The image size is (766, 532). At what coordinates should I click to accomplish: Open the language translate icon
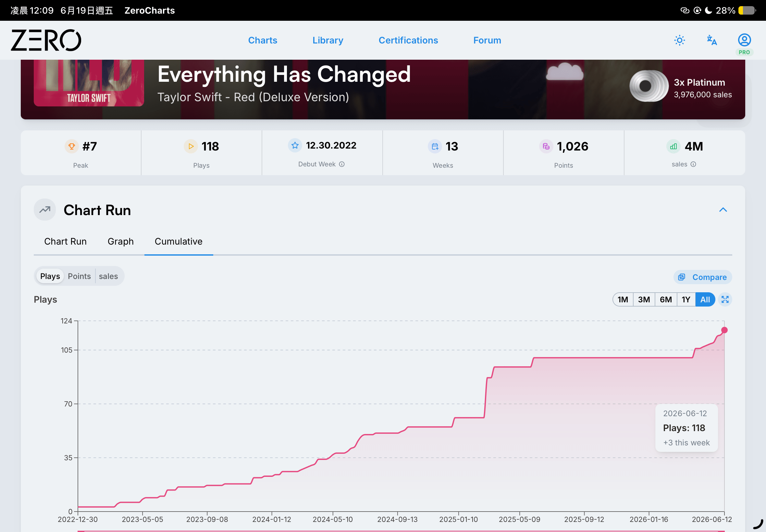point(712,40)
